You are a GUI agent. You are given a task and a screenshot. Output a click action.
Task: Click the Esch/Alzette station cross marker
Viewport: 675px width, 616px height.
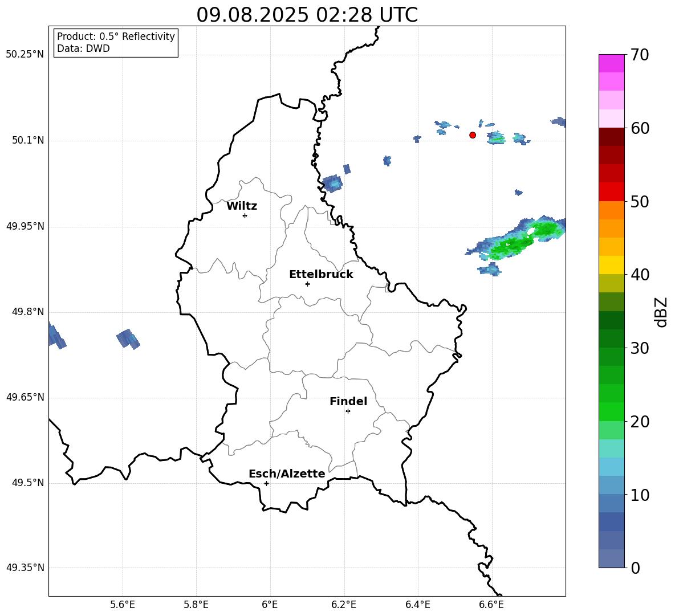pos(266,483)
